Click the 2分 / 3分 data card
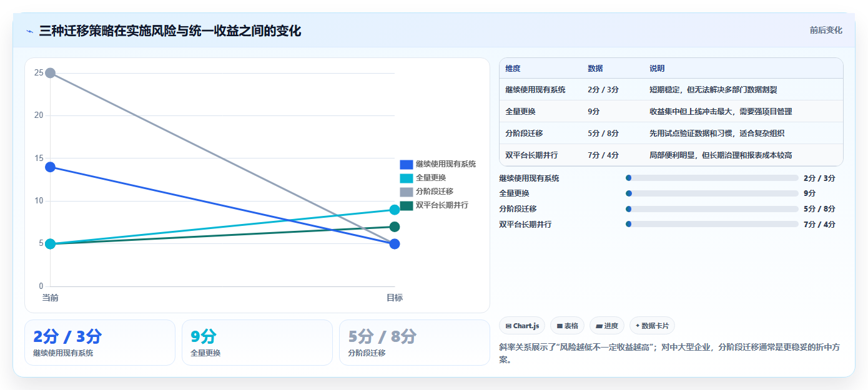The height and width of the screenshot is (390, 868). 100,343
